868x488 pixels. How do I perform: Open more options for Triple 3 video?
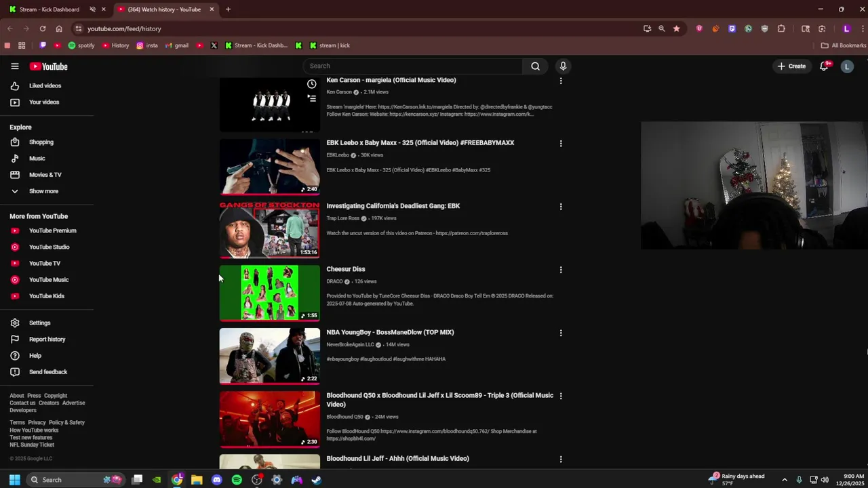click(x=560, y=396)
